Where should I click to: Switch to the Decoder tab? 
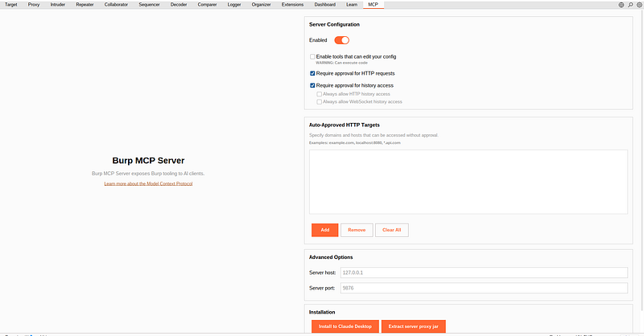179,5
